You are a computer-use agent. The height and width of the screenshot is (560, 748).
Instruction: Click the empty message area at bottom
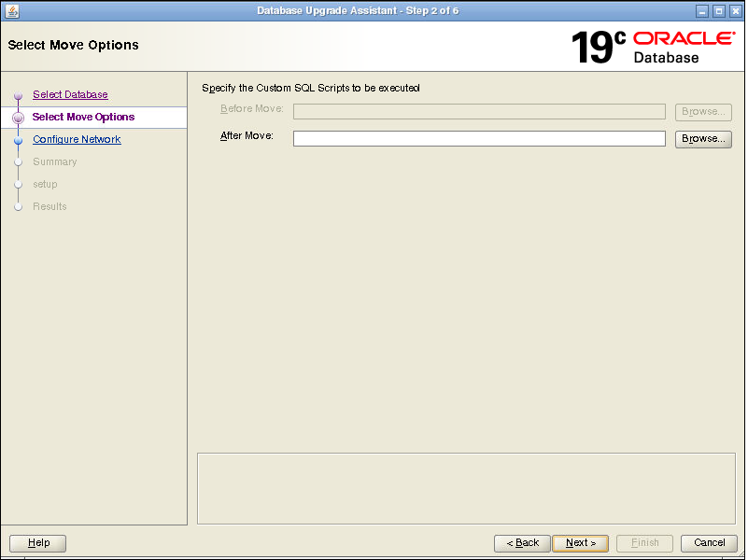466,488
